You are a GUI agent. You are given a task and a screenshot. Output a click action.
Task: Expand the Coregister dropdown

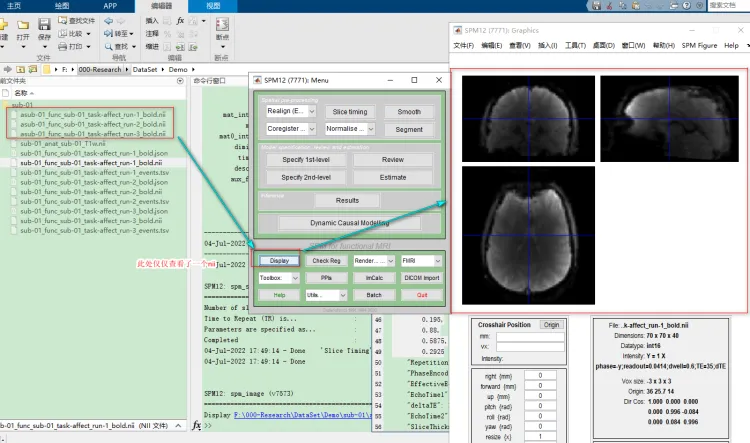pos(312,129)
